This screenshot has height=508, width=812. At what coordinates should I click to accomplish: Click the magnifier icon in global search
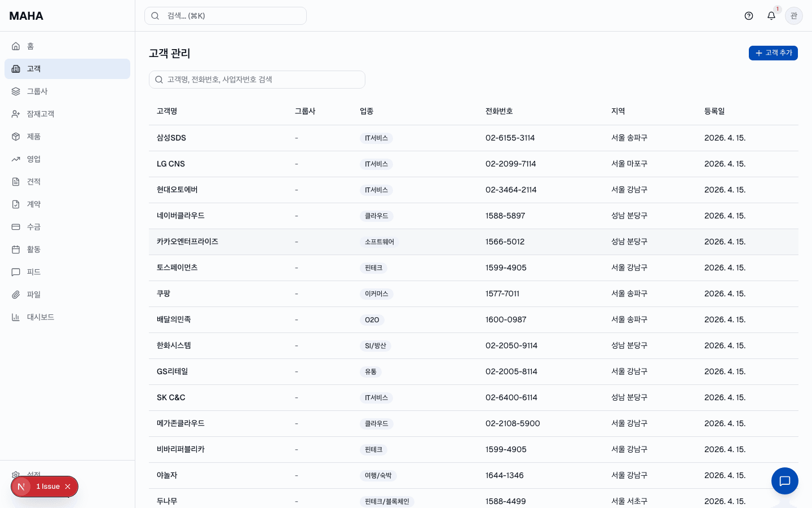(x=155, y=16)
